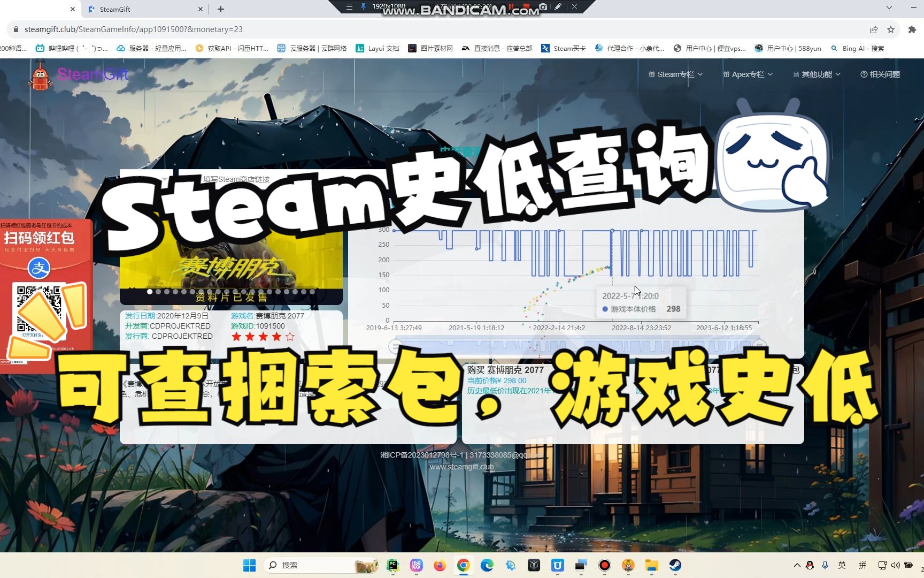Switch to the SteamGift tab

[x=144, y=9]
